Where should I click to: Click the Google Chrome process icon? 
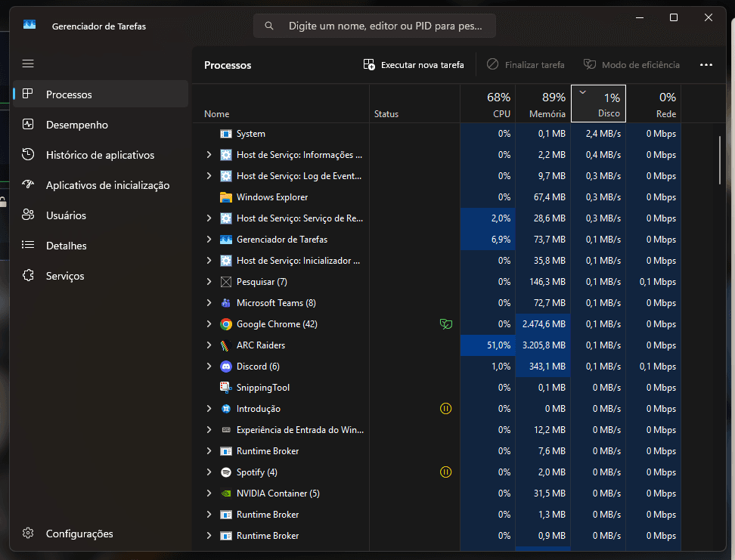[x=225, y=324]
